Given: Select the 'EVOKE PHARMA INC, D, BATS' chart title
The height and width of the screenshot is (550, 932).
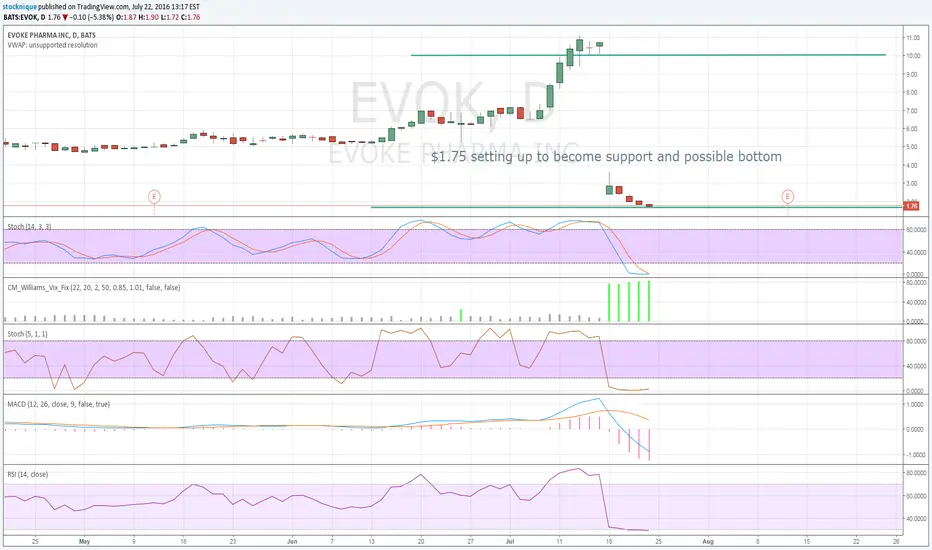Looking at the screenshot, I should (52, 36).
